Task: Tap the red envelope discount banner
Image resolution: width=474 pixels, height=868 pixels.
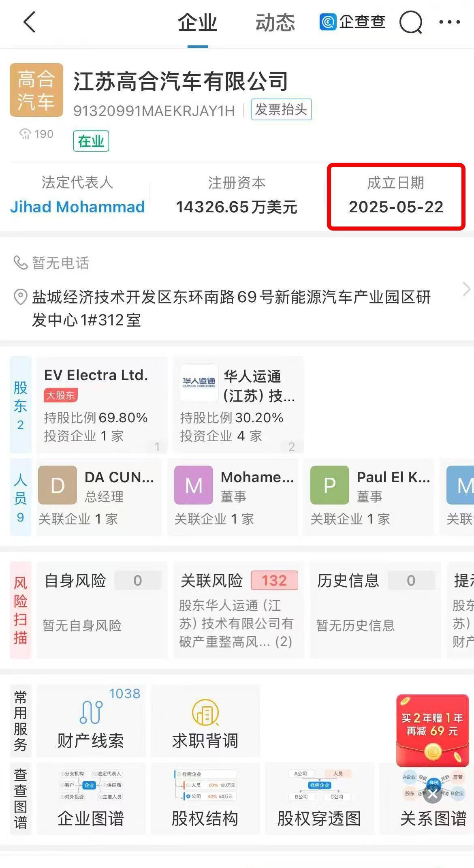Action: 433,730
